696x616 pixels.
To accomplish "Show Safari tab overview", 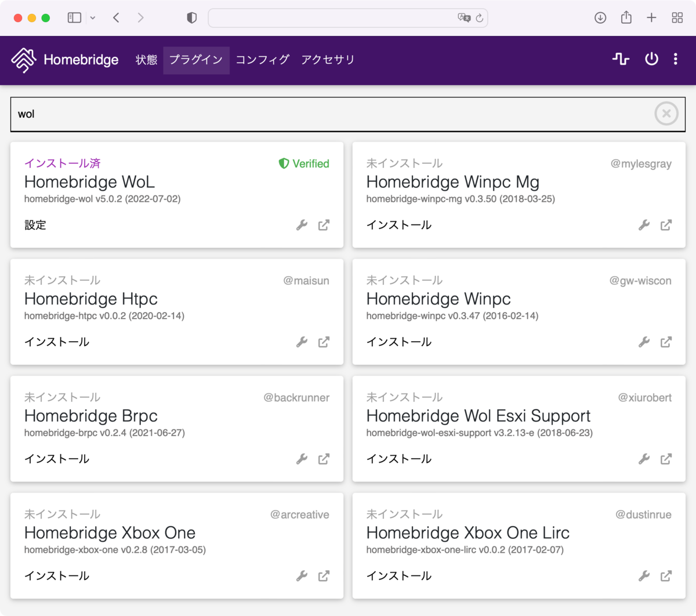I will (677, 18).
